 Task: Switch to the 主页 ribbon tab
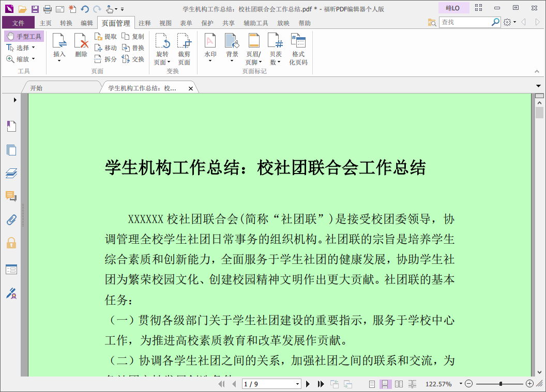pyautogui.click(x=45, y=23)
